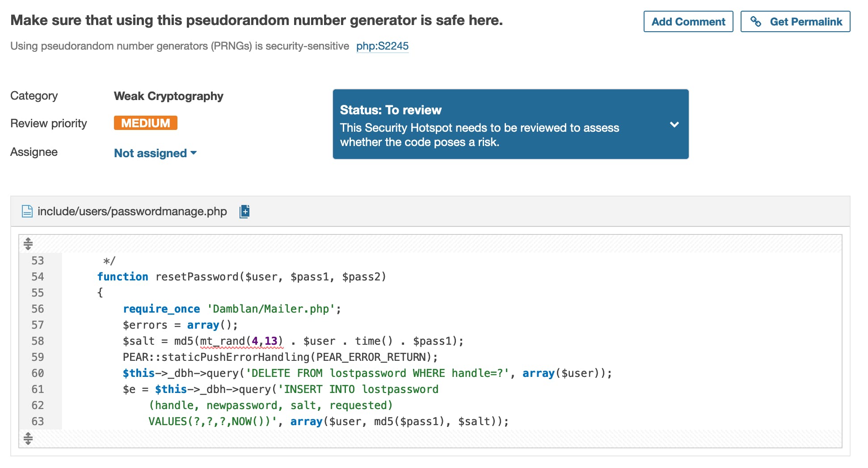
Task: Click the small arrow icon inside the status banner
Action: [x=675, y=125]
